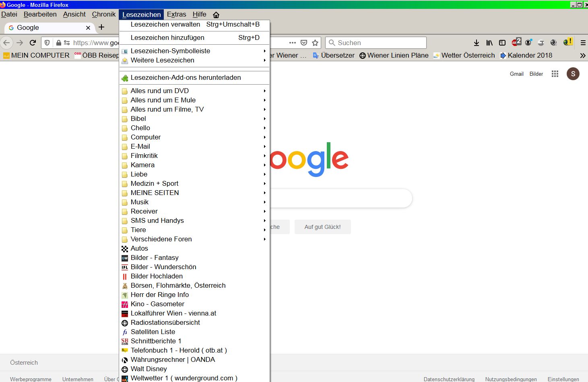Viewport: 588px width, 382px height.
Task: Choose Lesezeichen verwalten
Action: [195, 25]
